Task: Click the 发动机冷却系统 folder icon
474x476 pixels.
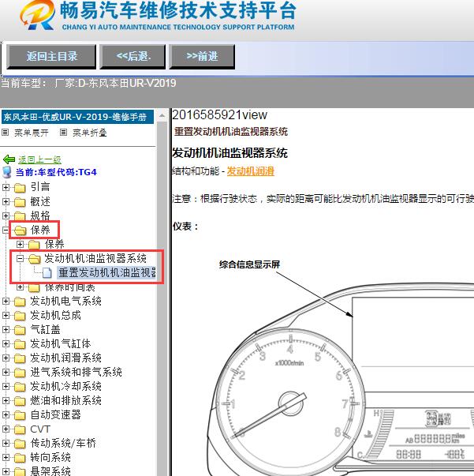Action: (20, 387)
